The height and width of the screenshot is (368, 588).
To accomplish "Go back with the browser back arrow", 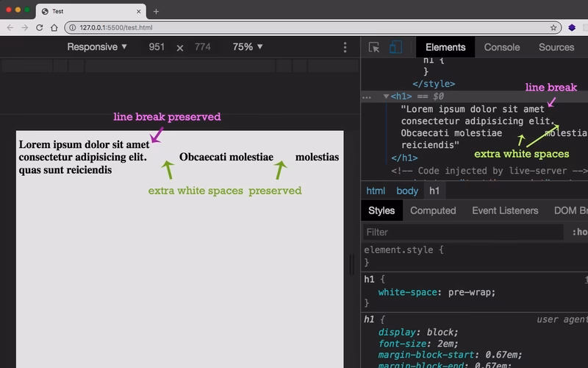I will (10, 27).
